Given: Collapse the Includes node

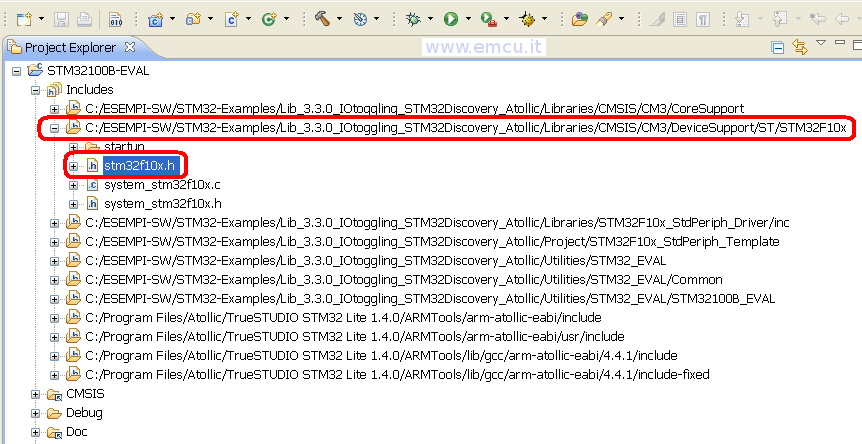Looking at the screenshot, I should (x=36, y=90).
